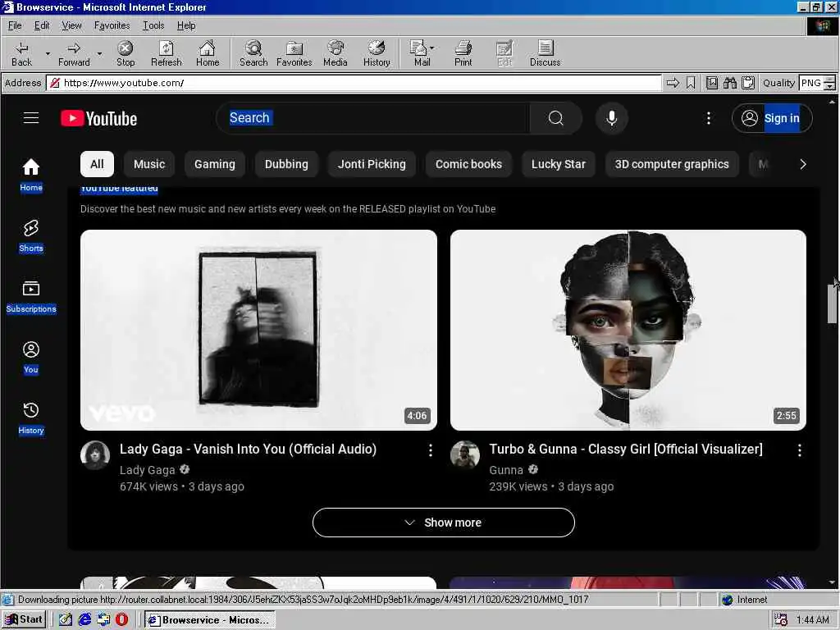
Task: Click the Forward toolbar button
Action: pyautogui.click(x=74, y=53)
